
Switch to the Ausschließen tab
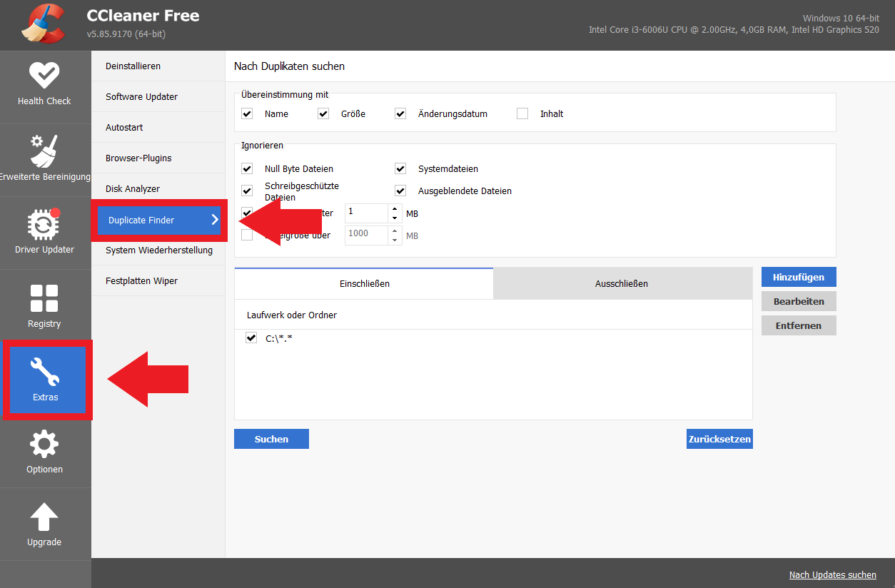pyautogui.click(x=622, y=283)
